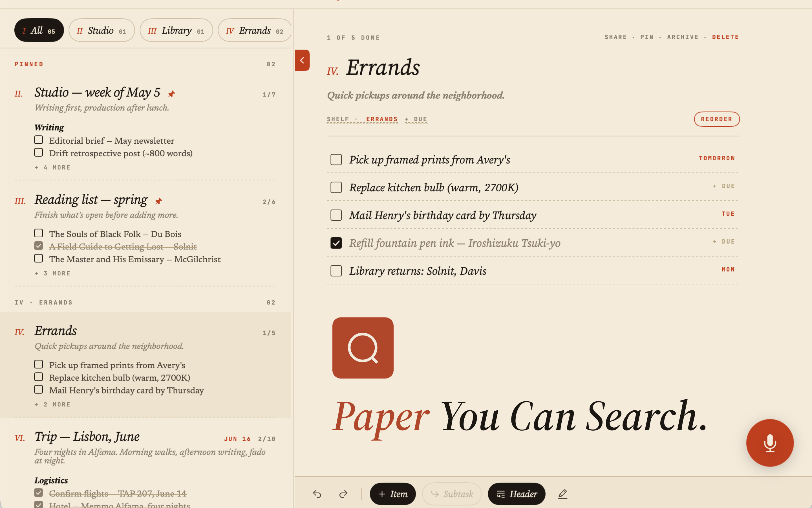Viewport: 812px width, 508px height.
Task: Uncheck Refill fountain pen ink item
Action: click(336, 243)
